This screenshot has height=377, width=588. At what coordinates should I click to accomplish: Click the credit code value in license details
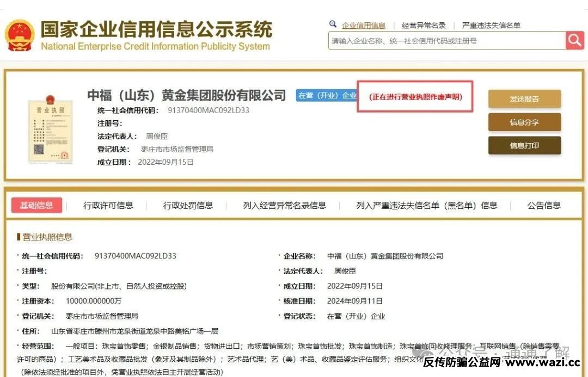136,256
